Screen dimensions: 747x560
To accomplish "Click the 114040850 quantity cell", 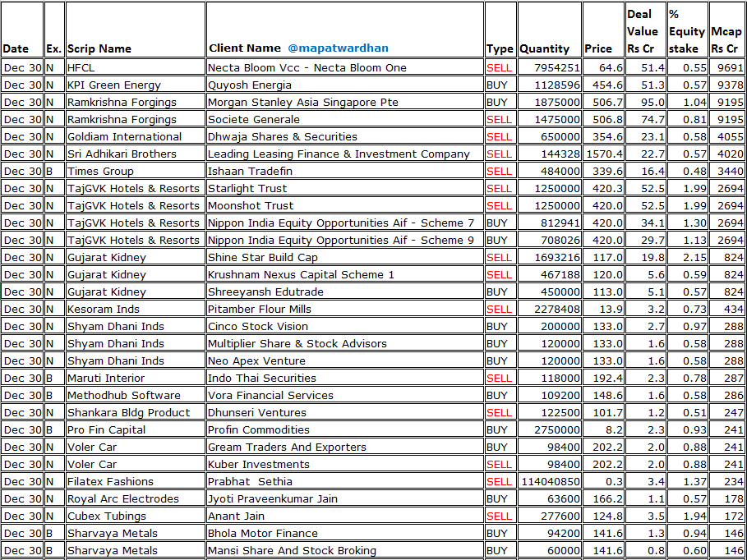I will 549,481.
